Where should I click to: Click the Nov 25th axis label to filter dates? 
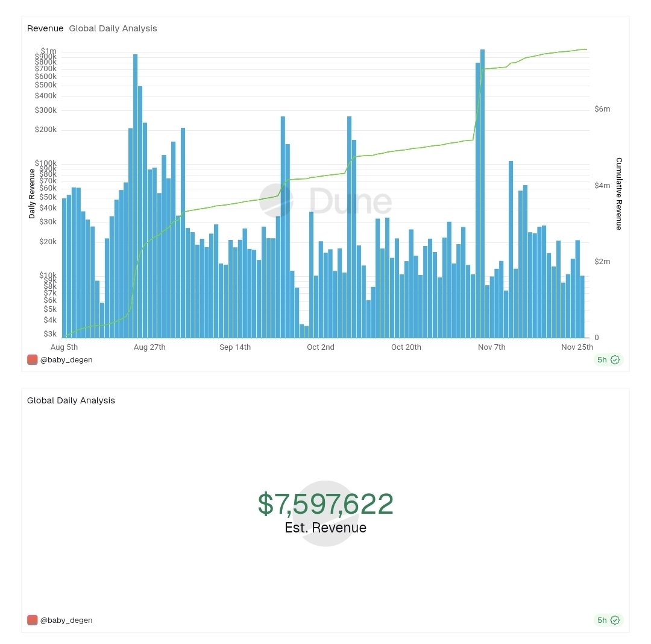(577, 347)
